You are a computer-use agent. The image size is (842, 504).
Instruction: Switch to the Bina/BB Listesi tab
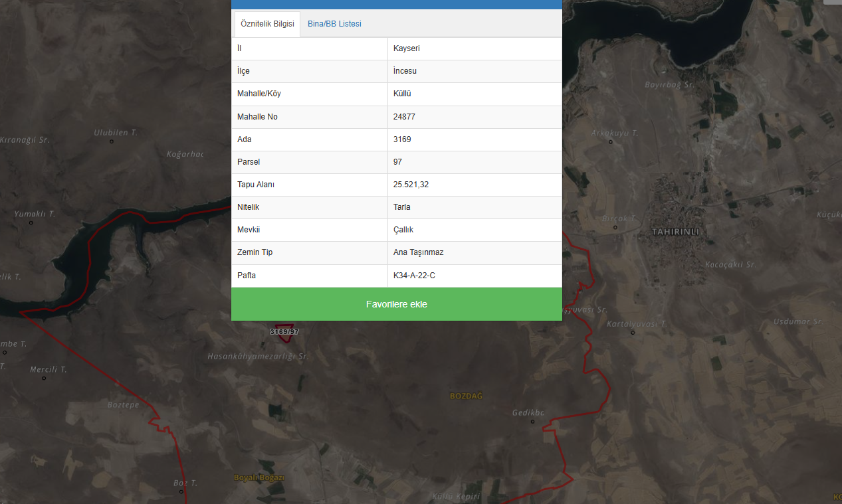pyautogui.click(x=334, y=24)
